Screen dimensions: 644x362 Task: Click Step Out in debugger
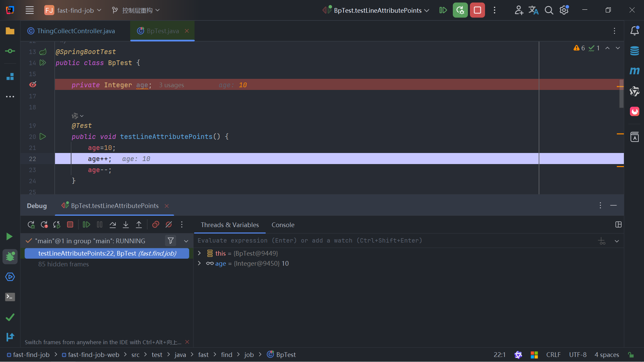(x=139, y=225)
